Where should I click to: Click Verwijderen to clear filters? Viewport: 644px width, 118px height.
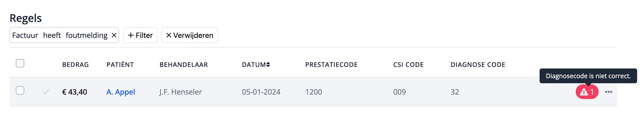point(190,35)
